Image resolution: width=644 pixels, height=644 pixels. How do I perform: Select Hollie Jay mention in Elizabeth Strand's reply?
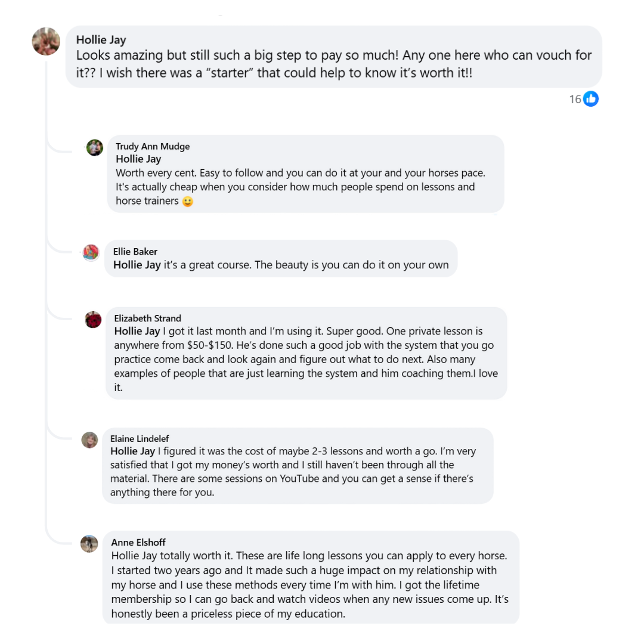tap(137, 331)
